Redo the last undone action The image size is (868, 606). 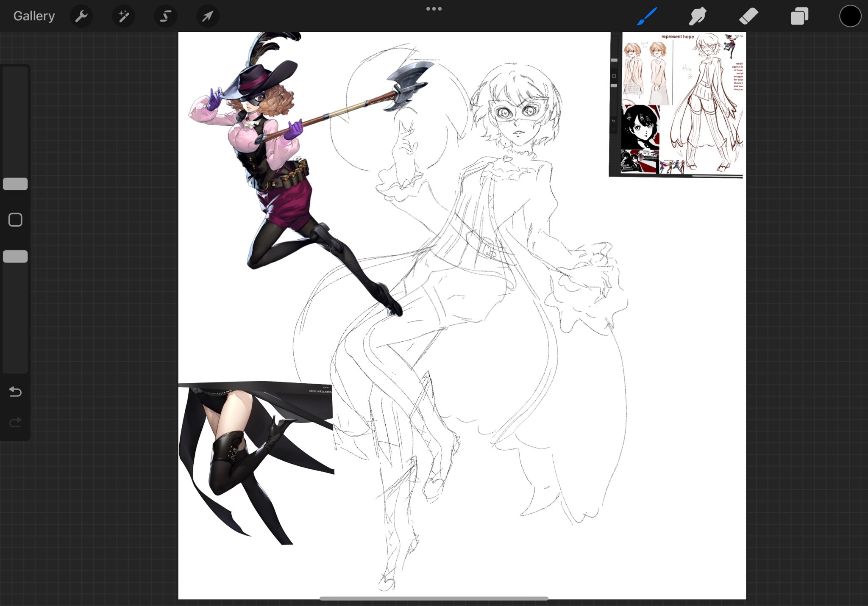pyautogui.click(x=15, y=422)
